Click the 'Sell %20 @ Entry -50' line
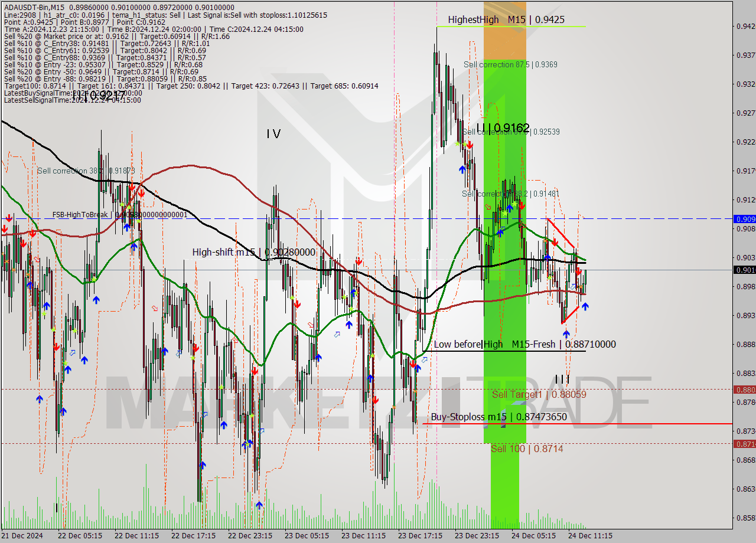The width and height of the screenshot is (756, 543). pos(101,71)
